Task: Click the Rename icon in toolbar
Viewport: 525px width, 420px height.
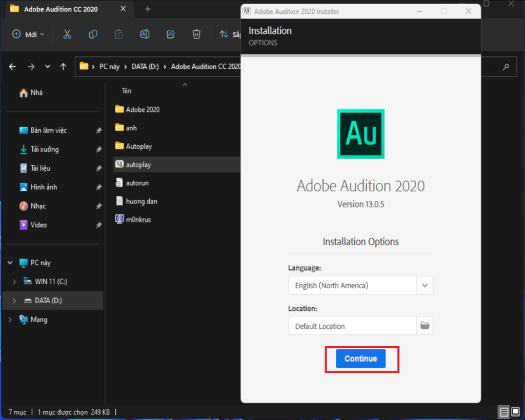Action: [145, 34]
